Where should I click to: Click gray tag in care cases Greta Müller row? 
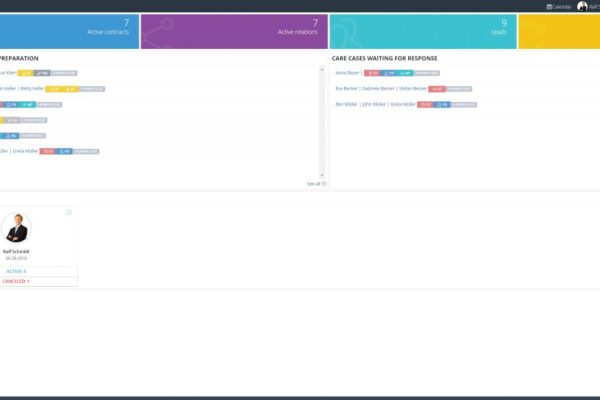point(464,104)
